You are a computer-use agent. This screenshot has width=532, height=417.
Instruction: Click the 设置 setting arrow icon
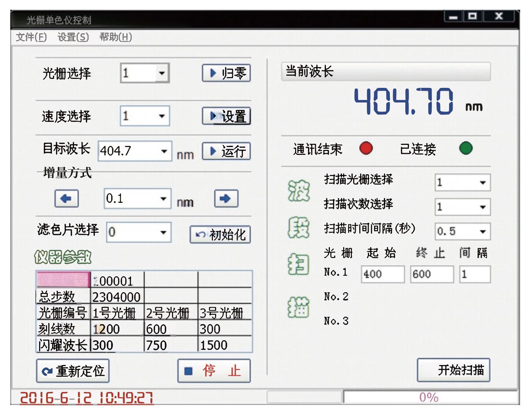pyautogui.click(x=213, y=116)
